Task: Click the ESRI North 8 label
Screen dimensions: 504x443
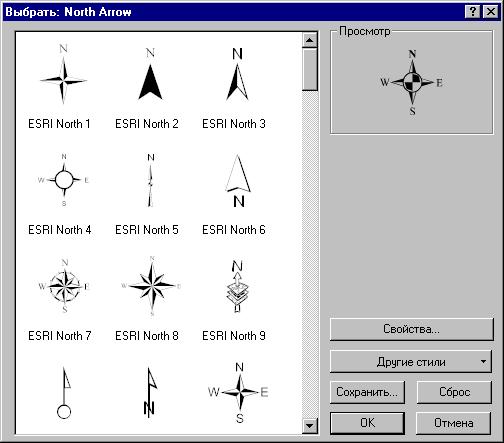Action: point(147,336)
